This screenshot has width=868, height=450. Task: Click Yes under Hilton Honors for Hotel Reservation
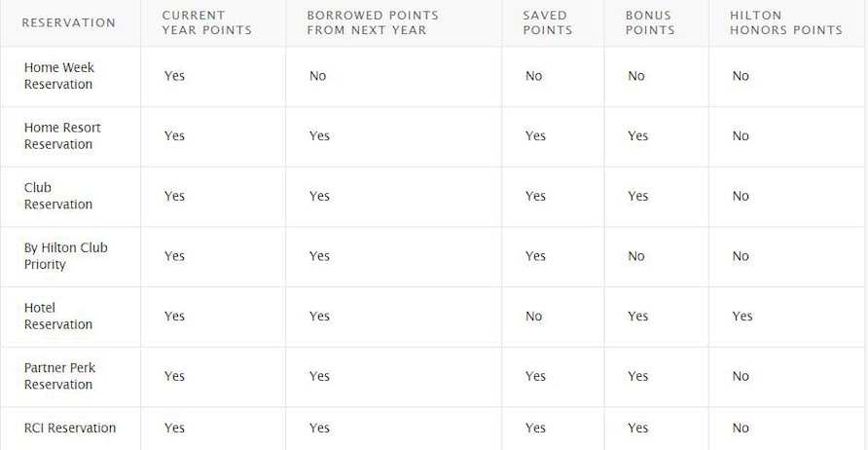pos(742,316)
